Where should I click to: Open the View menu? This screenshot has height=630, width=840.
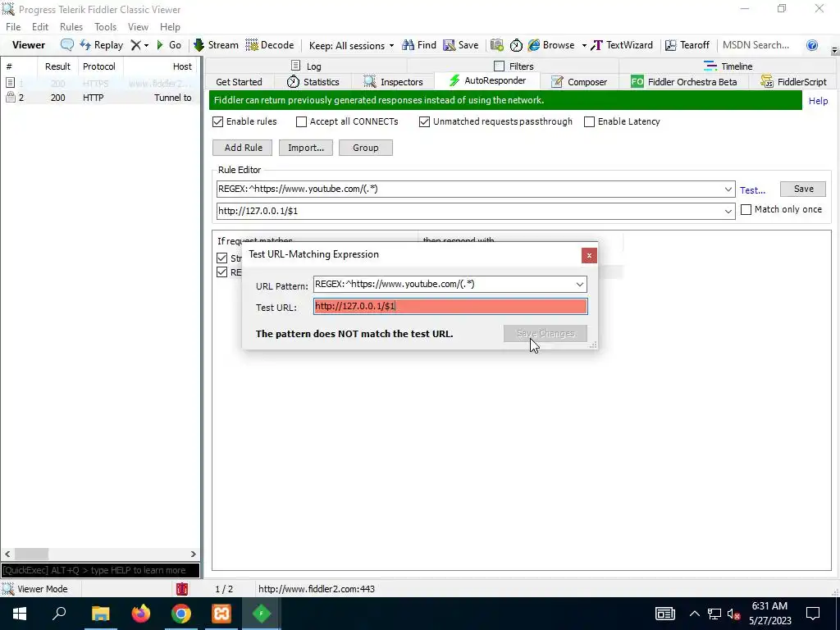(138, 27)
